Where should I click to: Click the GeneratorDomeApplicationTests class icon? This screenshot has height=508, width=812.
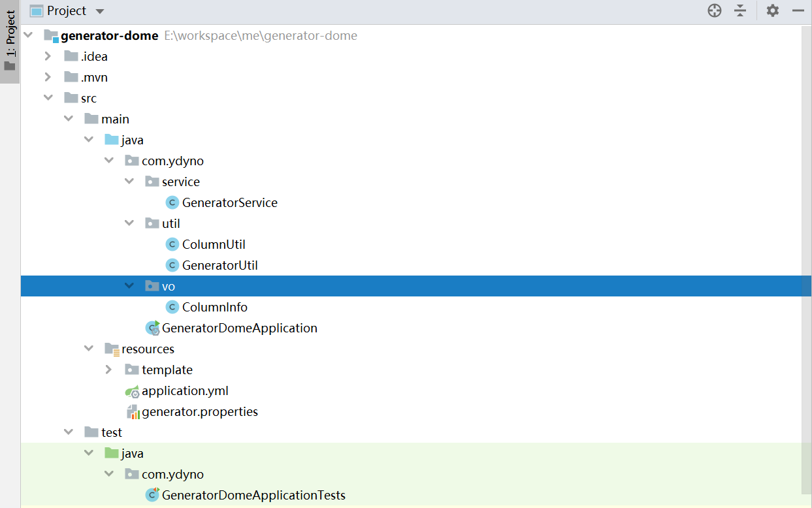[x=152, y=495]
